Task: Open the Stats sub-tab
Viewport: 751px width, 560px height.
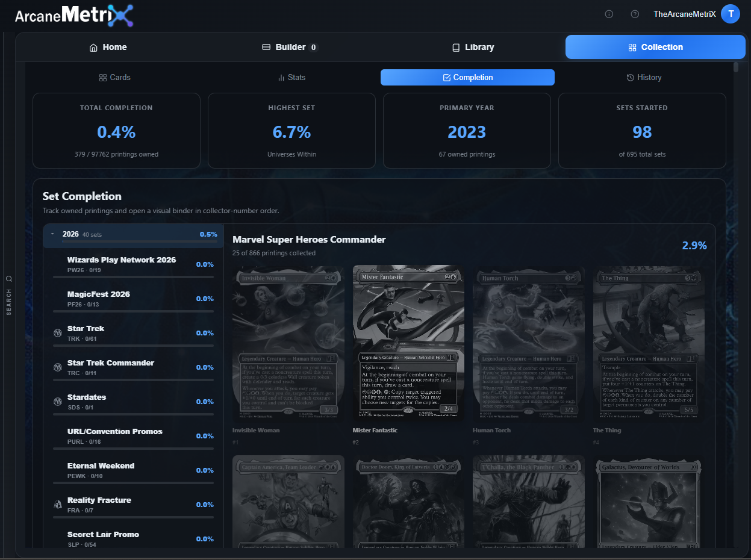Action: 291,77
